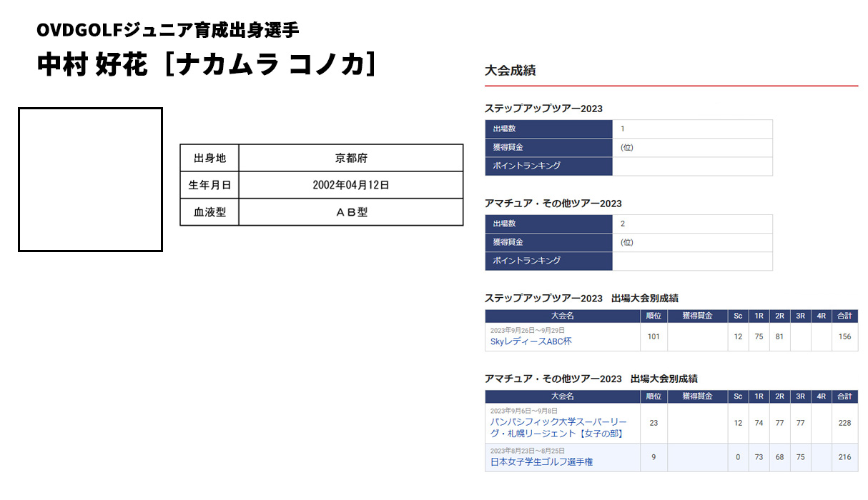Click the ステップアップツアー2023 出場大会別成績 heading
The image size is (868, 500).
tap(581, 298)
